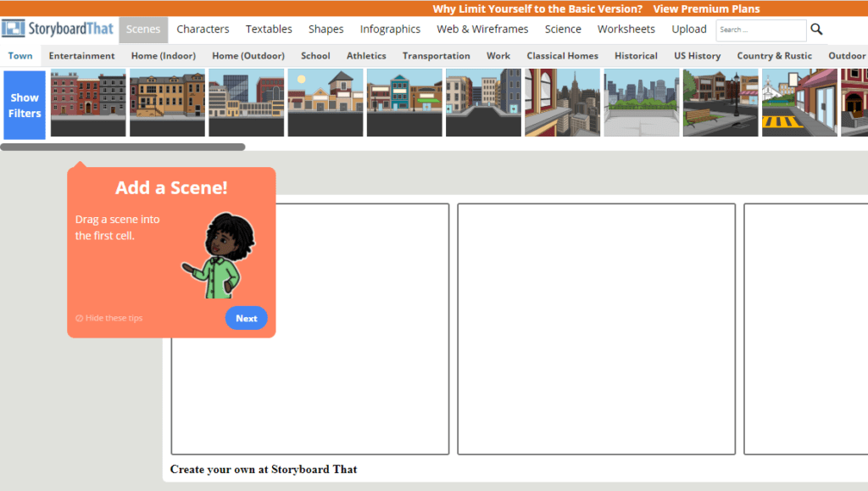Select the yellow crosswalk church scene thumbnail
This screenshot has width=868, height=491.
point(799,103)
